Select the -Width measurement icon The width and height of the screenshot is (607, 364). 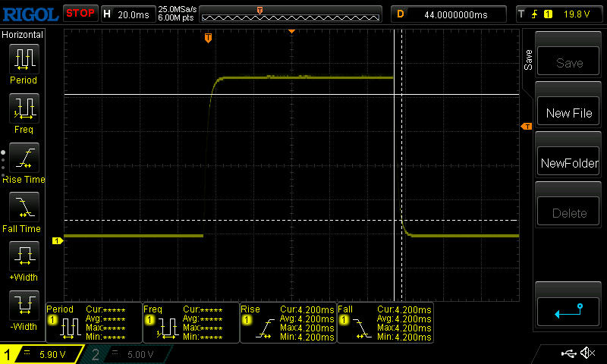23,309
